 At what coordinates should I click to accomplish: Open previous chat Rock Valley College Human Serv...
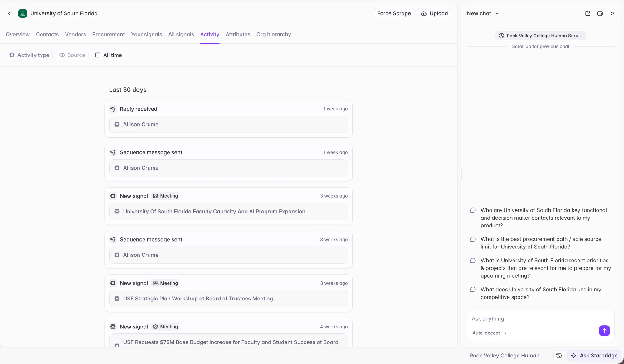(x=540, y=36)
